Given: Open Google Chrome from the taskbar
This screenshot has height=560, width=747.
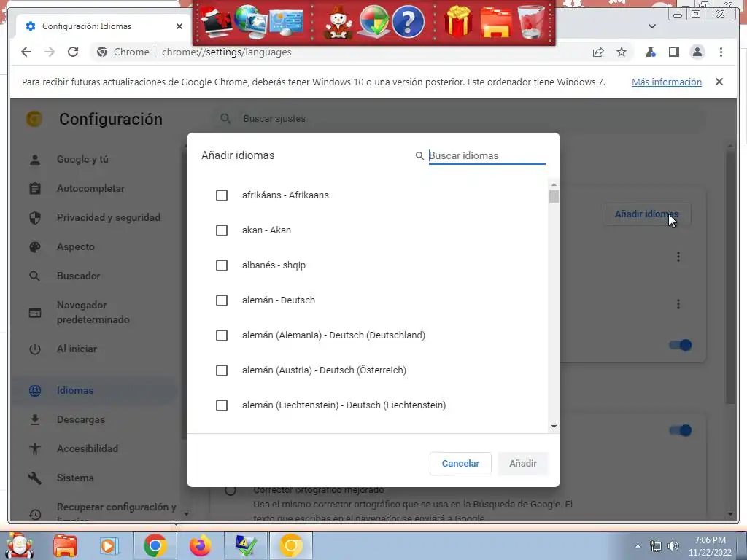Looking at the screenshot, I should click(x=155, y=545).
